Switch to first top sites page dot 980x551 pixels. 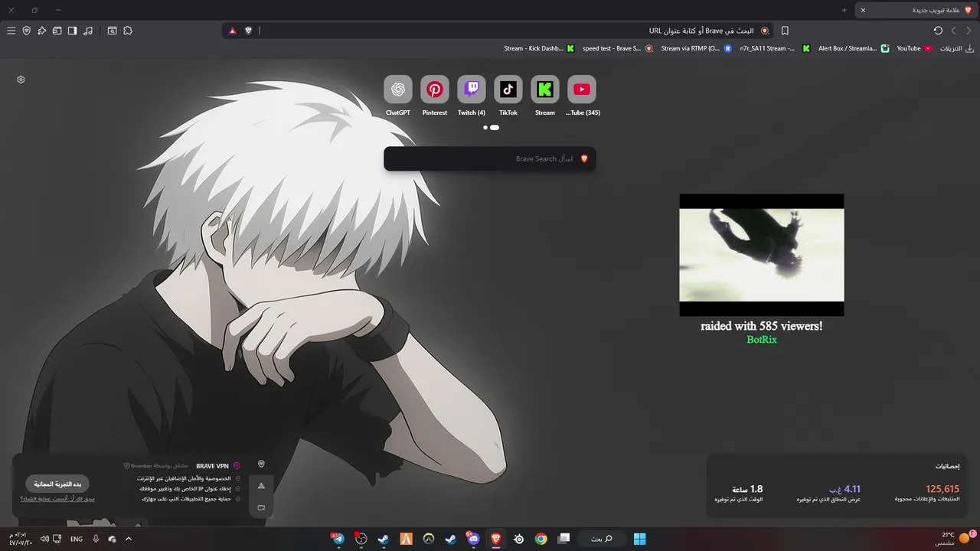click(x=485, y=128)
